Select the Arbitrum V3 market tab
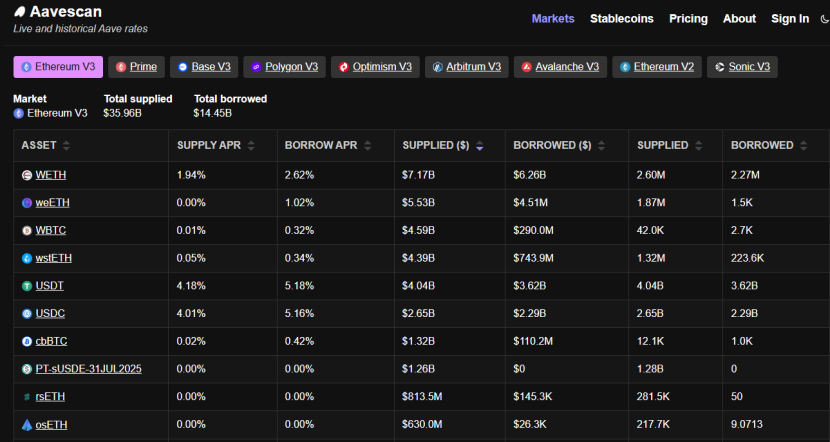Image resolution: width=830 pixels, height=442 pixels. [x=466, y=67]
